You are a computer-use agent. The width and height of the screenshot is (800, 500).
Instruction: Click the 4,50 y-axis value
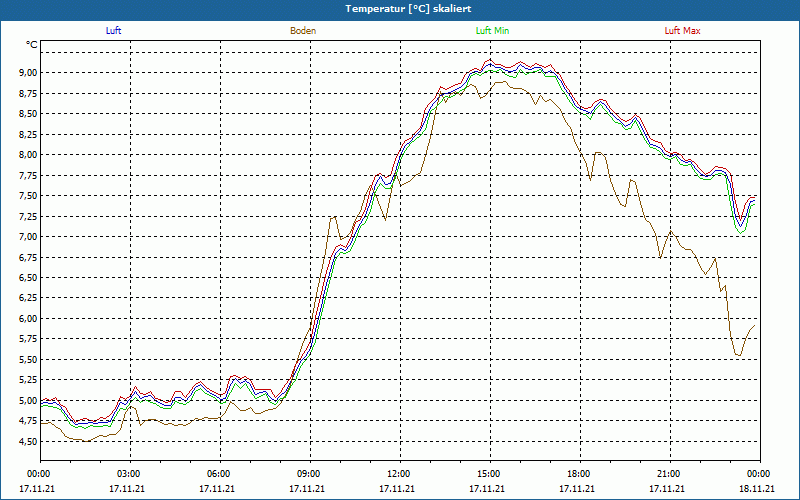coord(28,441)
